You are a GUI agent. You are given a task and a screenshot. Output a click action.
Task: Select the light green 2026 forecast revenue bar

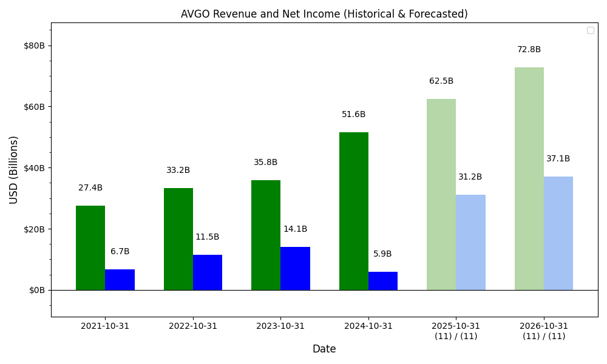click(x=529, y=179)
